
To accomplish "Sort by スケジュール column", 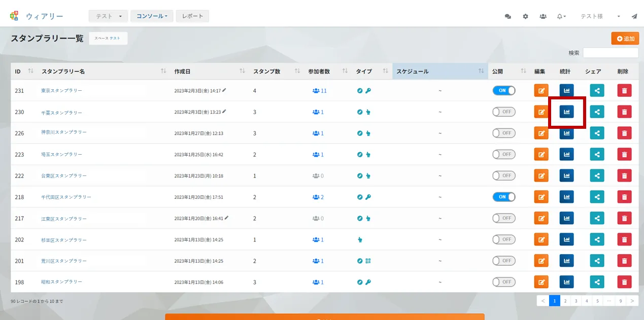I will (x=440, y=72).
